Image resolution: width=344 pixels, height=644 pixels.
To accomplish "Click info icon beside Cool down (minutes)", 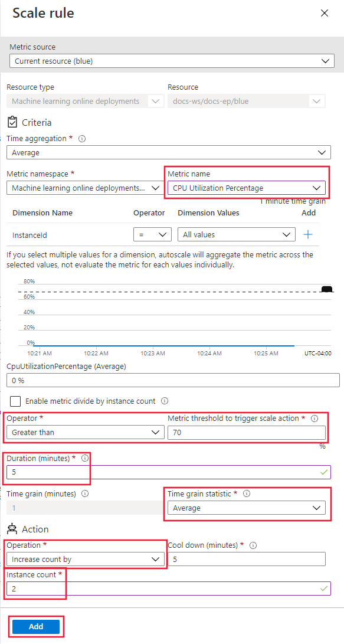I will pos(253,545).
